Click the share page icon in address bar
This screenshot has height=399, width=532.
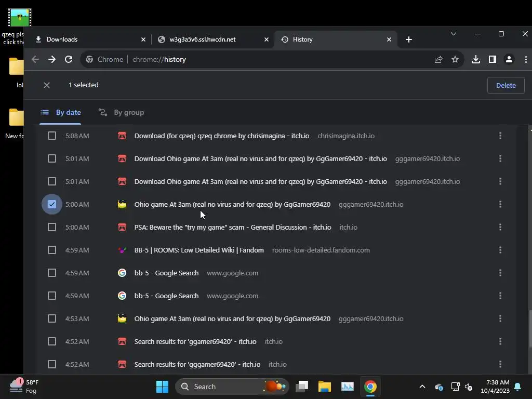coord(438,59)
